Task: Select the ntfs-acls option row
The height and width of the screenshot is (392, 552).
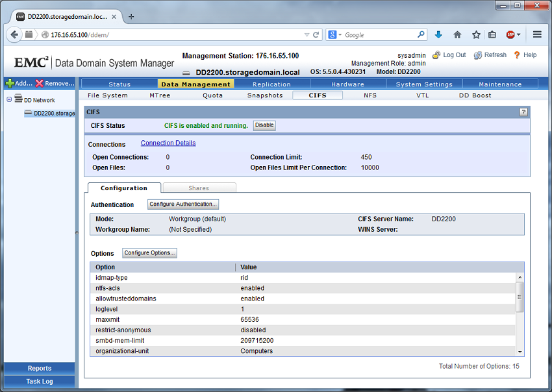Action: click(x=303, y=288)
